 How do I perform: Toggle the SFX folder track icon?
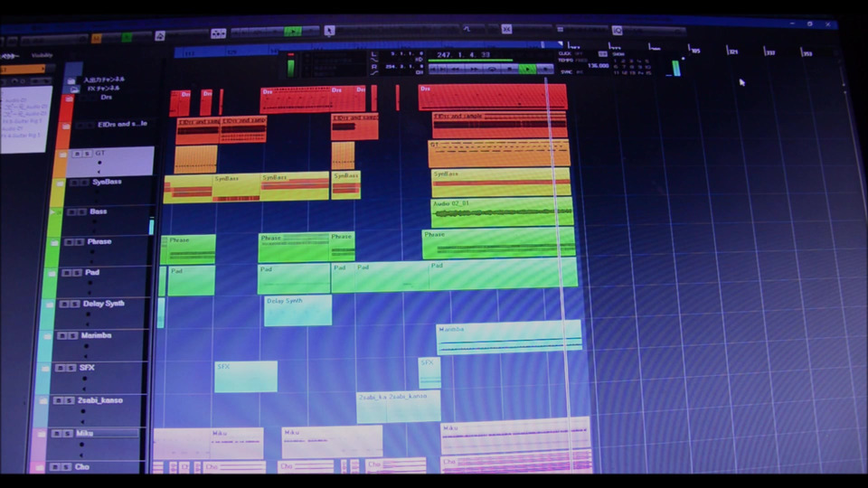(44, 369)
